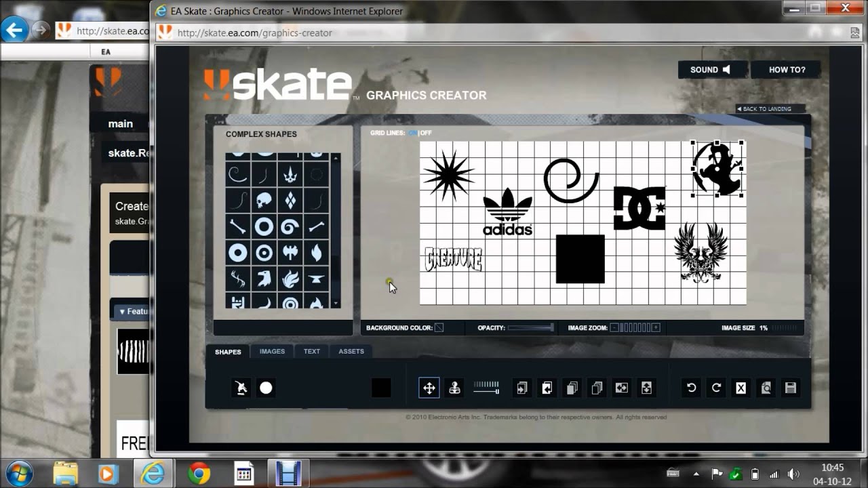Pick the eagle head shape
Screen dimensions: 868x488
264,278
